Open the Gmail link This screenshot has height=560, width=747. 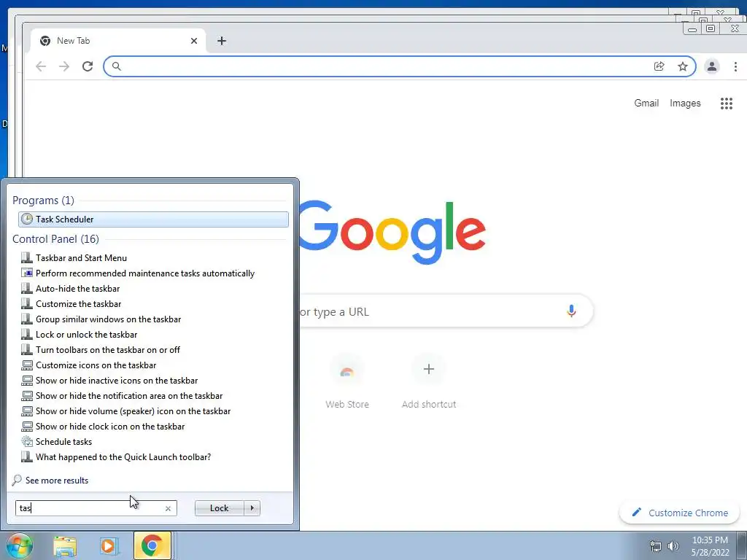(646, 103)
